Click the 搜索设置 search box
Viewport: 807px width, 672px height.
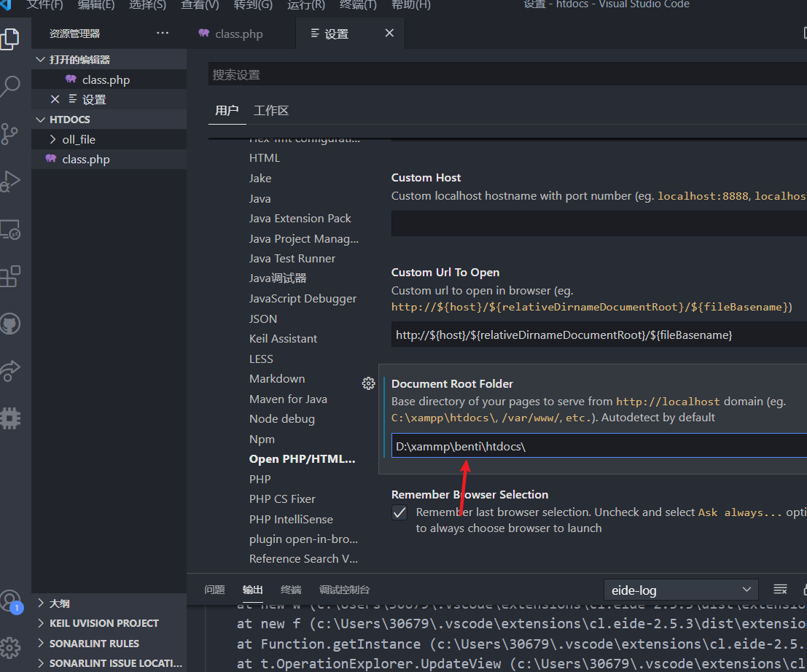[x=507, y=74]
